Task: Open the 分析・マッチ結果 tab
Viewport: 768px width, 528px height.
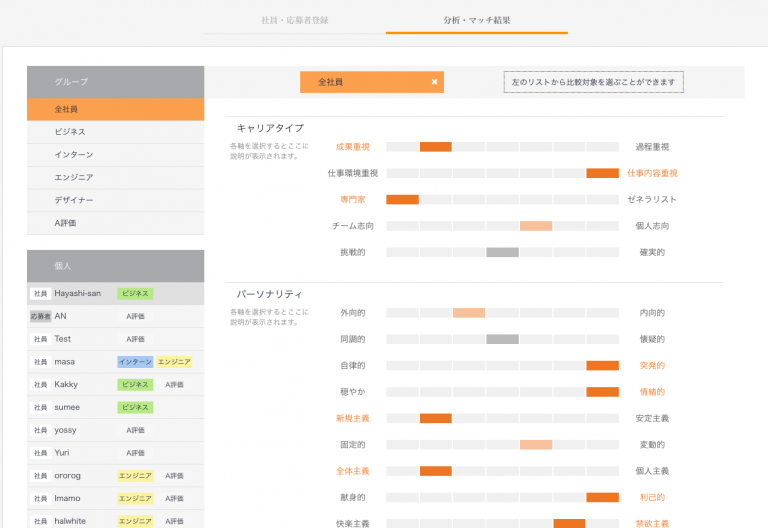Action: 477,21
